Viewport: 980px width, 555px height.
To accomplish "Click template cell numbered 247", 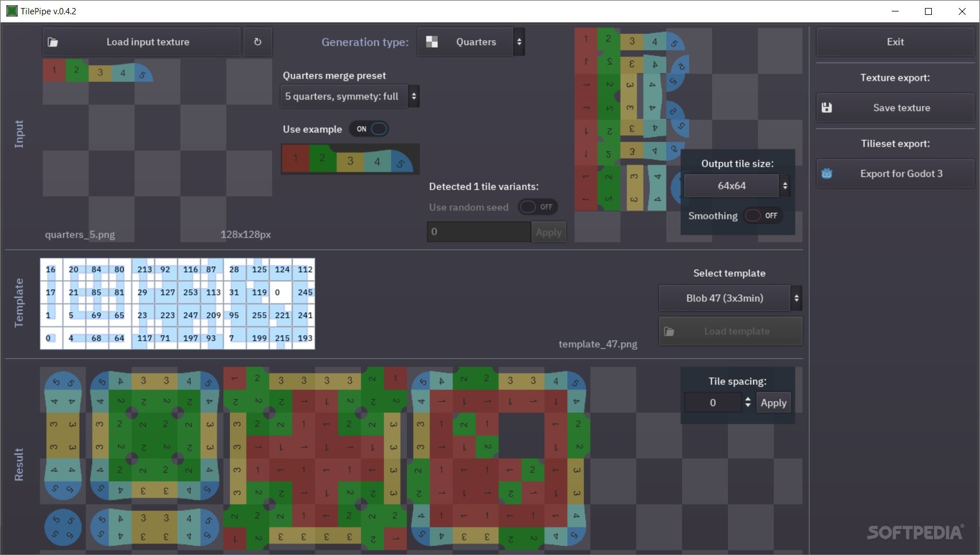I will click(x=189, y=315).
